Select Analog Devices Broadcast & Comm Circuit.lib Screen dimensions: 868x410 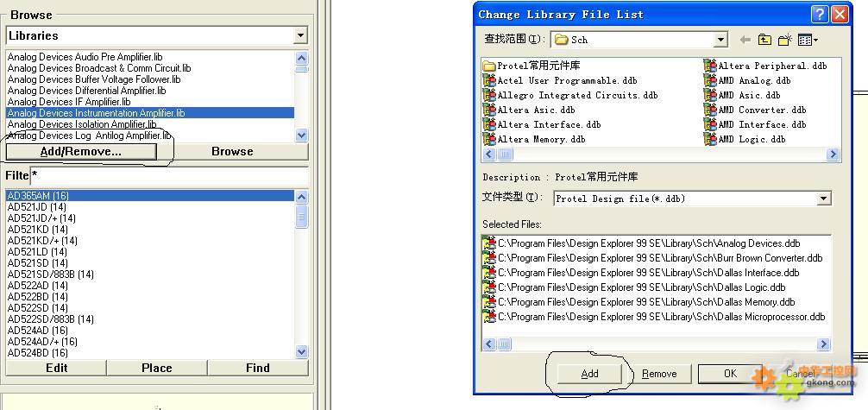coord(99,68)
